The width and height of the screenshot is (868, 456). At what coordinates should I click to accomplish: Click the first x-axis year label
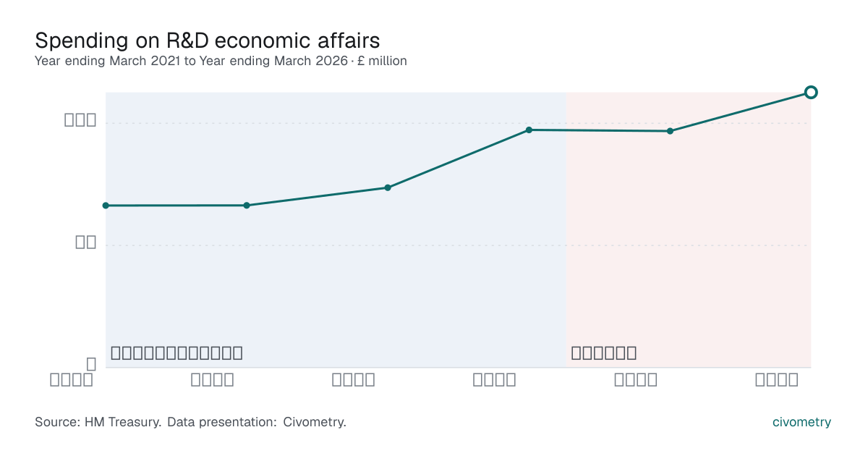pos(72,380)
